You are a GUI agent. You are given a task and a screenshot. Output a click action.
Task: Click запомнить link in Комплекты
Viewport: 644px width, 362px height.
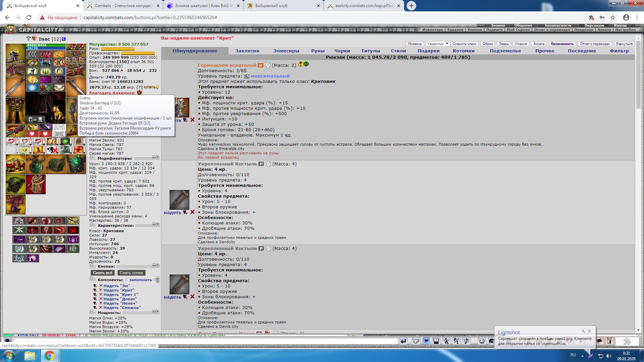(x=141, y=280)
